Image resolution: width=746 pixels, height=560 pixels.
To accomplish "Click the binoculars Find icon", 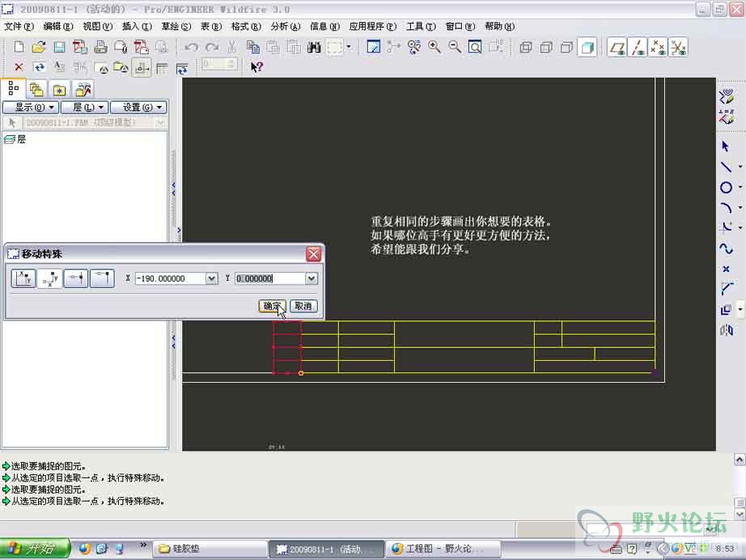I will click(314, 47).
